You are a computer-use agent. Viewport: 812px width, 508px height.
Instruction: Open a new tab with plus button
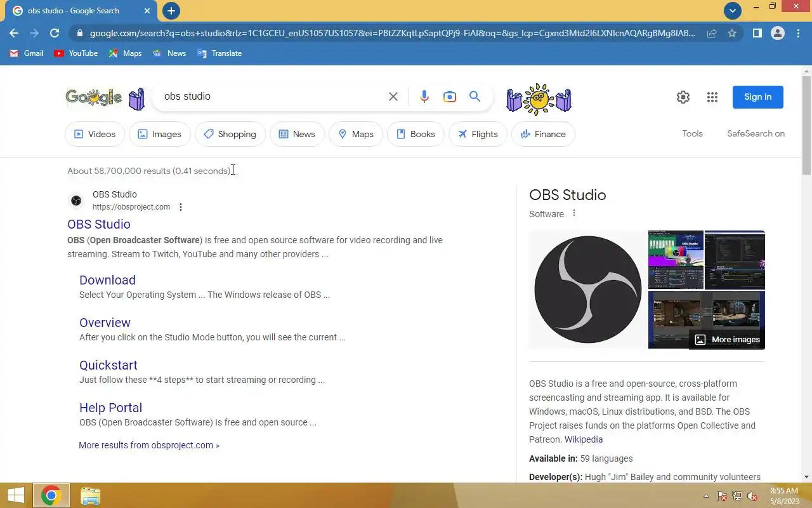(171, 11)
